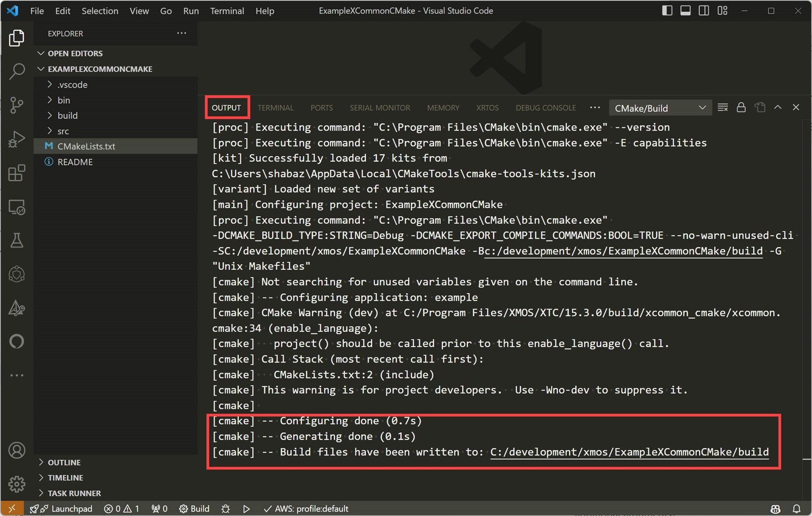Switch to the OUTPUT tab
The image size is (812, 516).
[x=226, y=108]
